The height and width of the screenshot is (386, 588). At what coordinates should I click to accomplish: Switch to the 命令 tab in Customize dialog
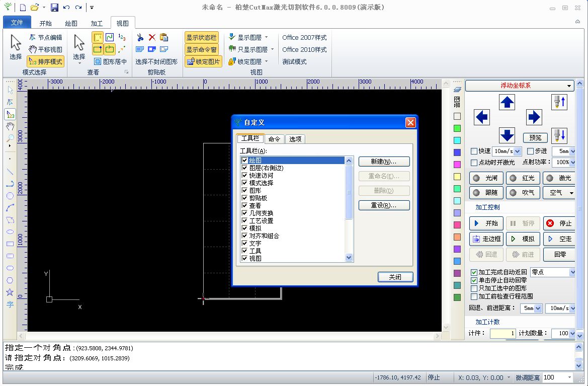pyautogui.click(x=275, y=138)
